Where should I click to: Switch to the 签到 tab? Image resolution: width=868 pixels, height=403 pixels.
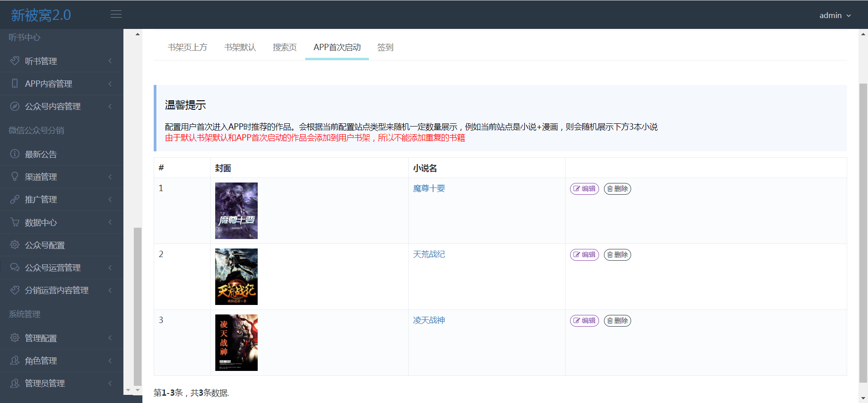(385, 47)
